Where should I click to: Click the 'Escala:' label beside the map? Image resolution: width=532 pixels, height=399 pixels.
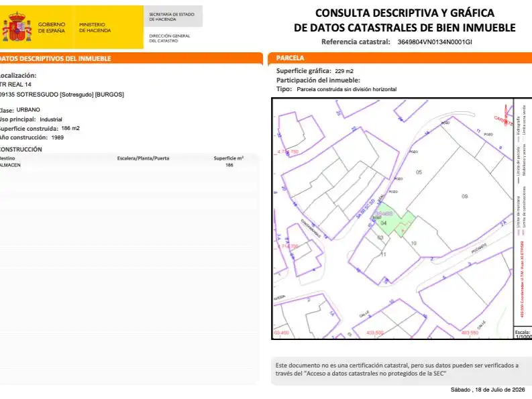[523, 332]
